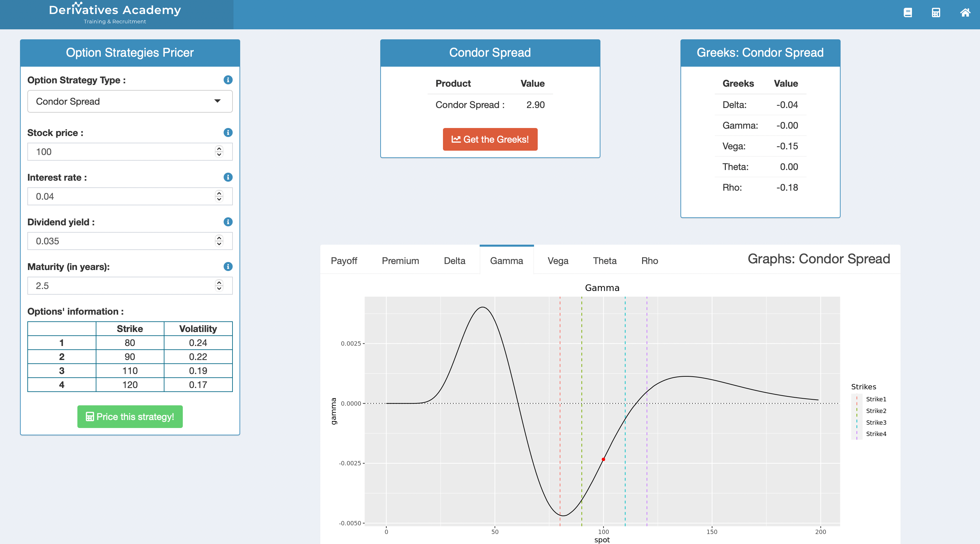Switch to the Payoff graph tab
Image resolution: width=980 pixels, height=544 pixels.
coord(344,261)
